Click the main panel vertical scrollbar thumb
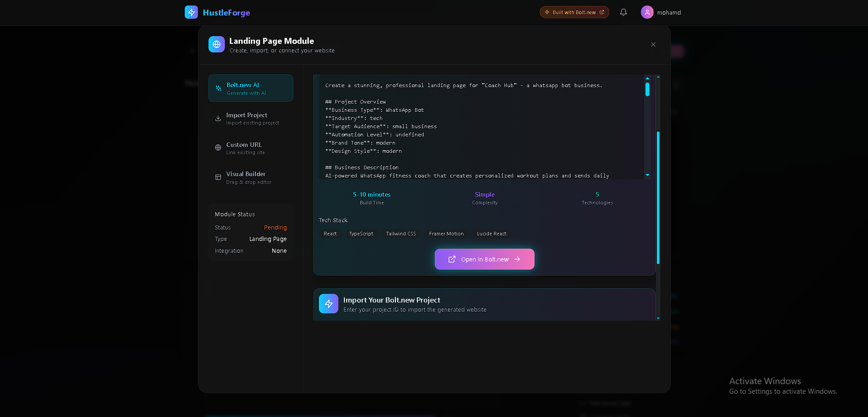Viewport: 868px width, 417px height. click(658, 198)
